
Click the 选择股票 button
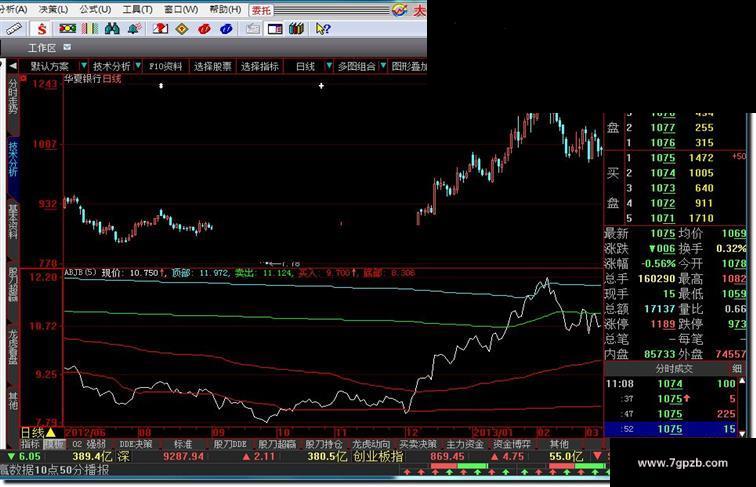coord(212,66)
